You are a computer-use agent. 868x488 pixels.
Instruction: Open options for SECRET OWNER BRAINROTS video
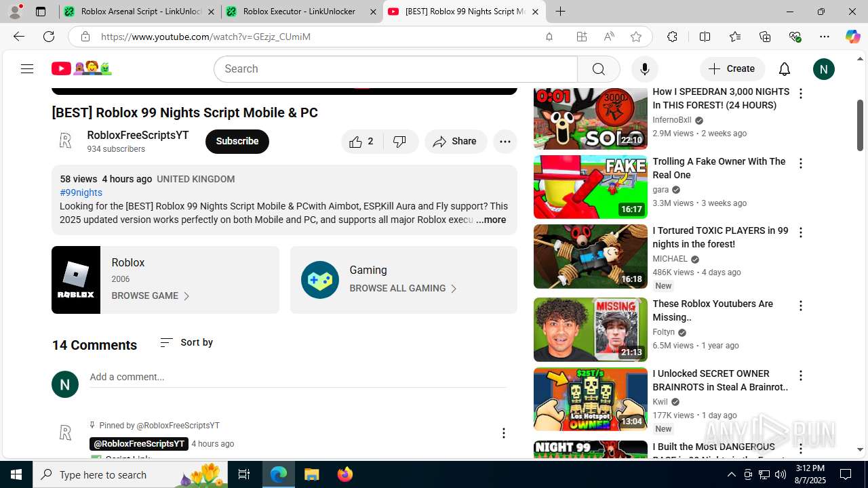(801, 375)
